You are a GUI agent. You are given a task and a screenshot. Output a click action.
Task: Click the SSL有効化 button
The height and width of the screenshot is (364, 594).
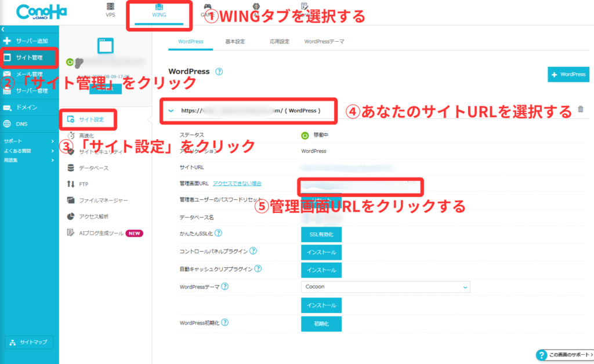321,234
